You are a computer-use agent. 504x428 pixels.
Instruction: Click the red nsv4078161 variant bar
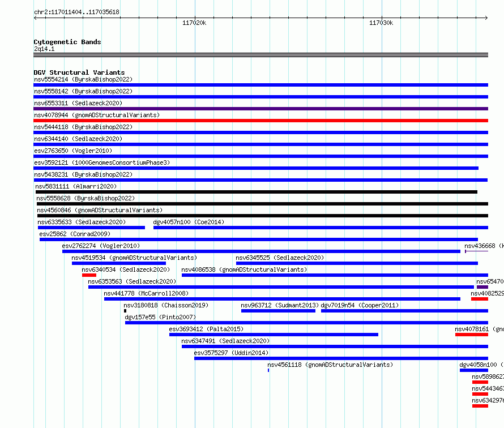click(x=472, y=335)
